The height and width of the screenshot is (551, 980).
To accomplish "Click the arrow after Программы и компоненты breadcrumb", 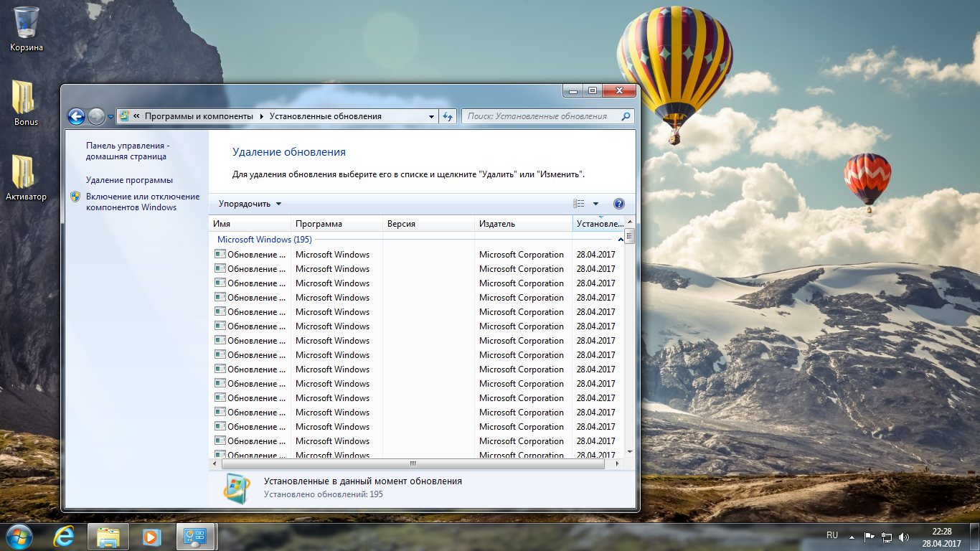I will [261, 116].
